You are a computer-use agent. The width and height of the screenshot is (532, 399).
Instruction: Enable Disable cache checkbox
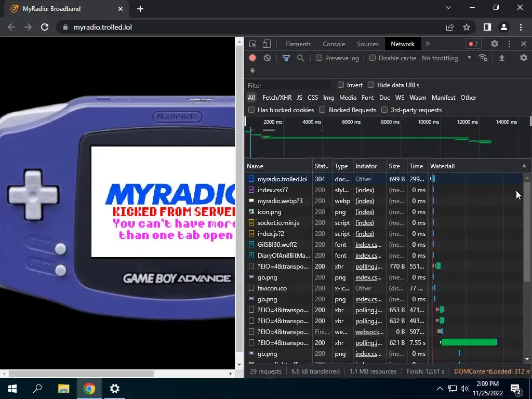click(373, 58)
